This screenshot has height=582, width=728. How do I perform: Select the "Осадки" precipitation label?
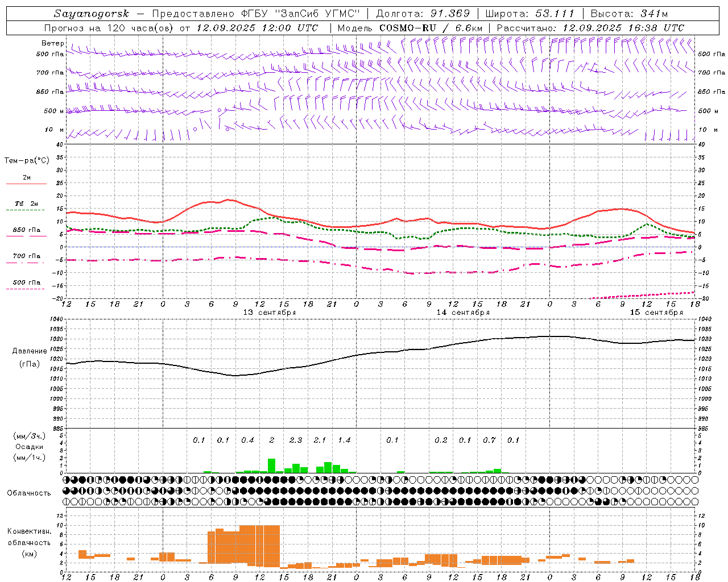[29, 447]
